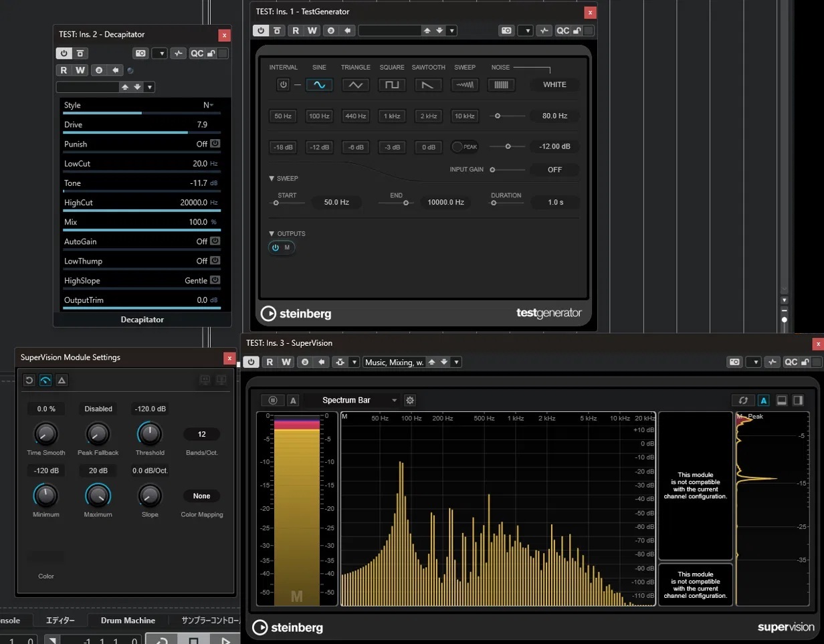The width and height of the screenshot is (824, 644).
Task: Click the sweep Start value 50.0 Hz field
Action: click(336, 202)
